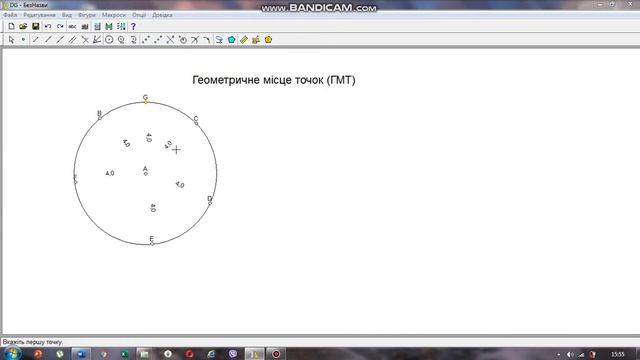This screenshot has height=360, width=640.
Task: Undo the last action
Action: click(x=48, y=27)
